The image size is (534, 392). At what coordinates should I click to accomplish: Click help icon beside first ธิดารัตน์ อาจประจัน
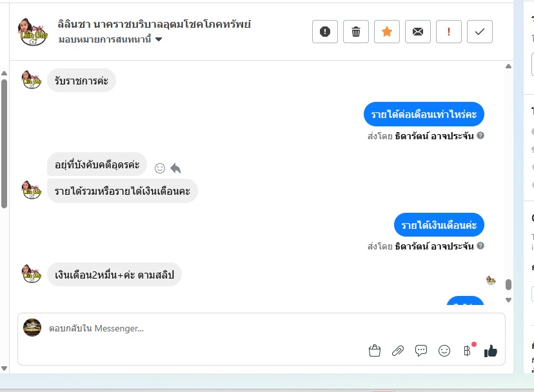(480, 136)
